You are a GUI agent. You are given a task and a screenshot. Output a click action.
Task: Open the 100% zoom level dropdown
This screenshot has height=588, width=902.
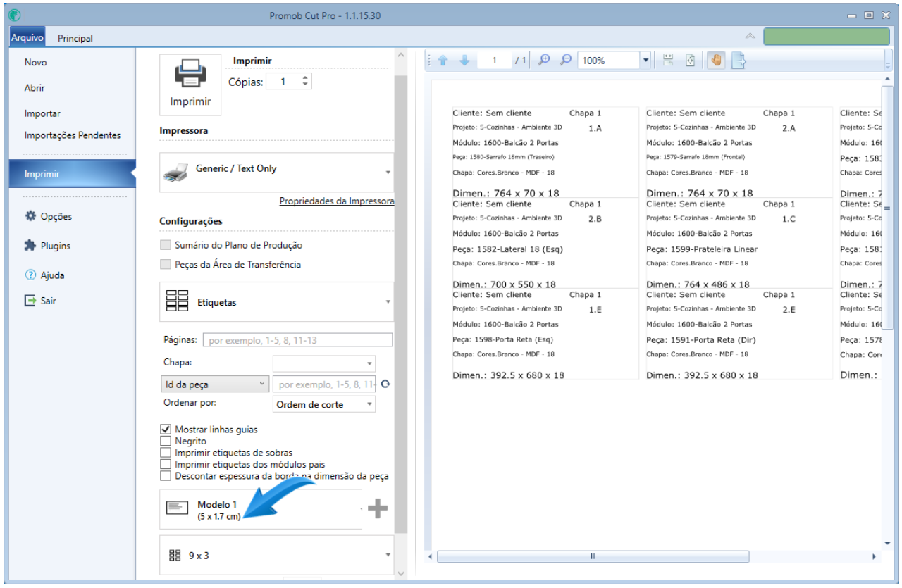click(645, 61)
